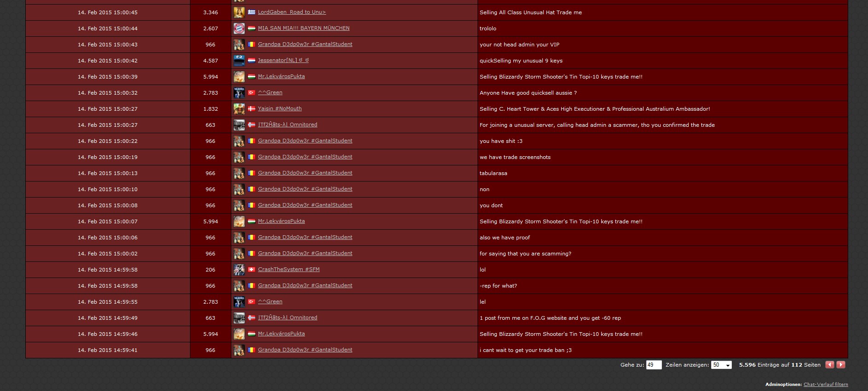Click LordGaben's avatar thumbnail
868x391 pixels.
click(x=239, y=12)
